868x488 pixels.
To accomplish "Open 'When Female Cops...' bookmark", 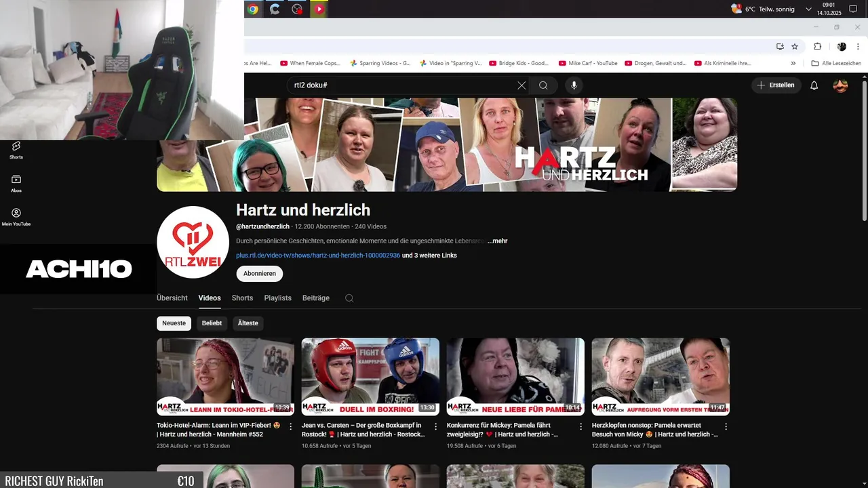I will point(310,63).
